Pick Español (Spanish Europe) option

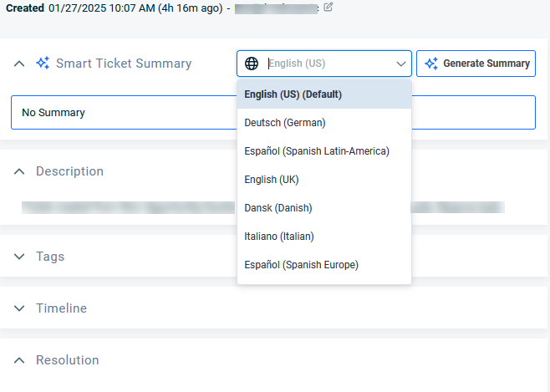[x=301, y=265]
